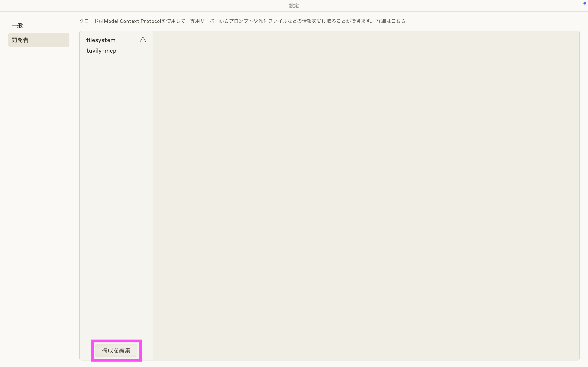
Task: Click the blue dot indicator at top-right
Action: click(x=584, y=3)
